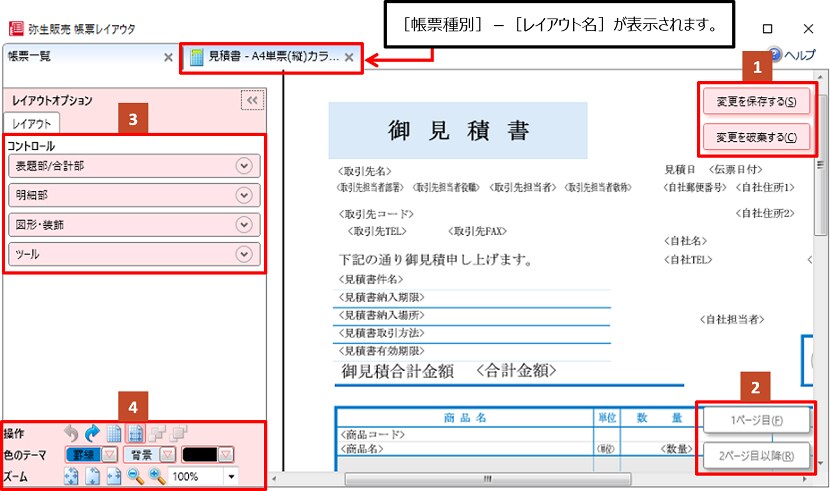
Task: Click the 変更を保存する(S) button
Action: coord(757,101)
